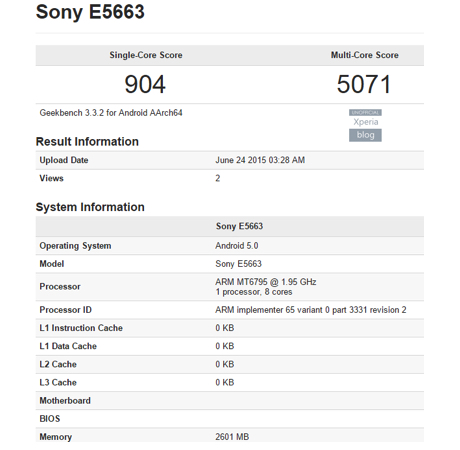Click the ARM implementer 65 variant value
The image size is (460, 450).
pyautogui.click(x=311, y=310)
